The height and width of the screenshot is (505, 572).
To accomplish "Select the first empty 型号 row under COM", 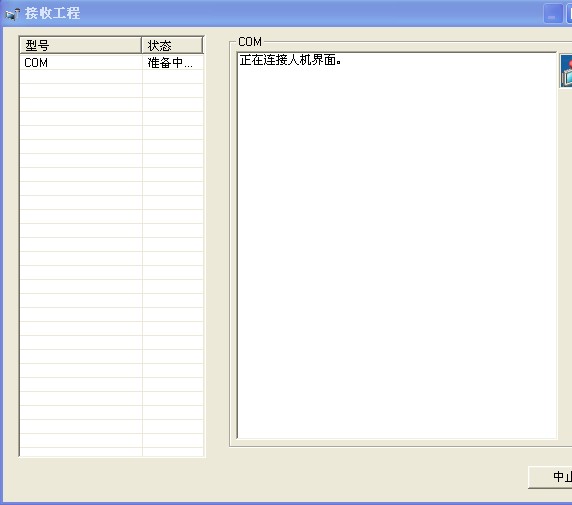I will (81, 77).
